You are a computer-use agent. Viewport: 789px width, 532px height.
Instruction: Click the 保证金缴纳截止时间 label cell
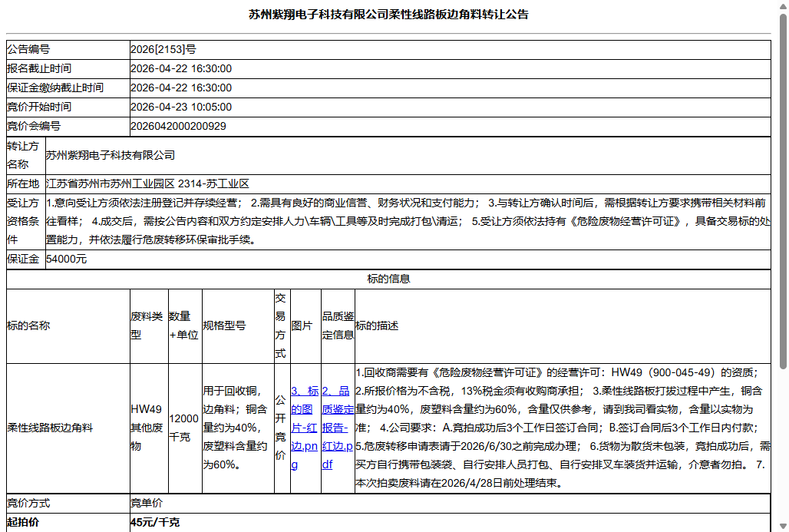click(68, 88)
